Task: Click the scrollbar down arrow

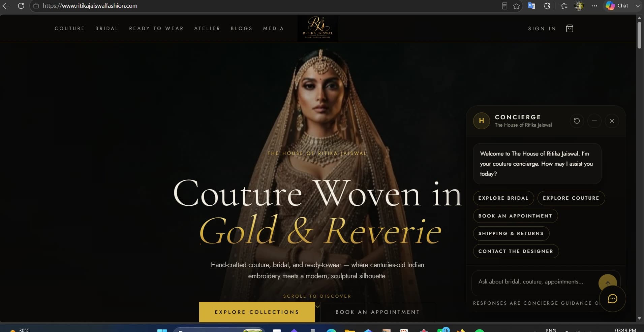Action: [639, 318]
